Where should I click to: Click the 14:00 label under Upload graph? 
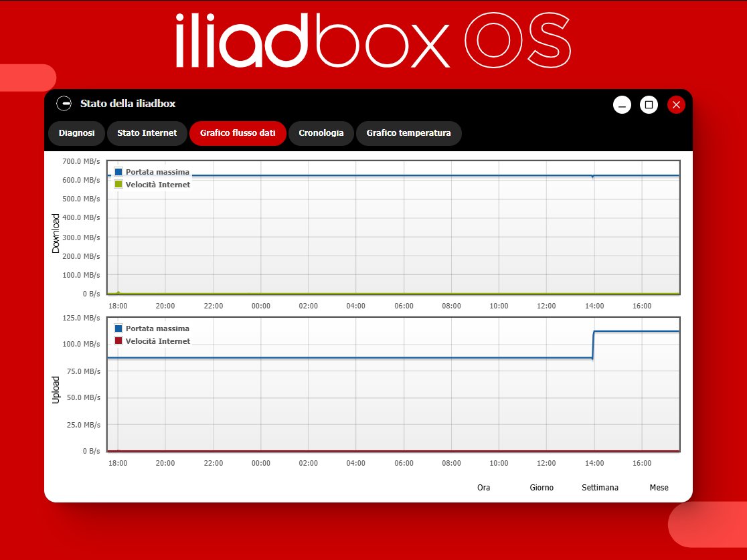[x=594, y=463]
